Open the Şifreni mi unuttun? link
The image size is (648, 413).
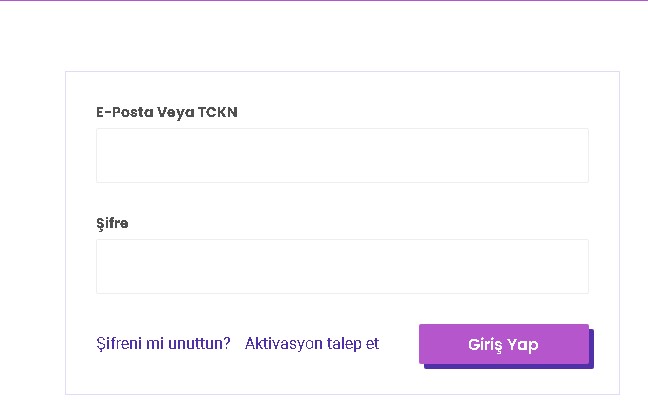(x=163, y=343)
